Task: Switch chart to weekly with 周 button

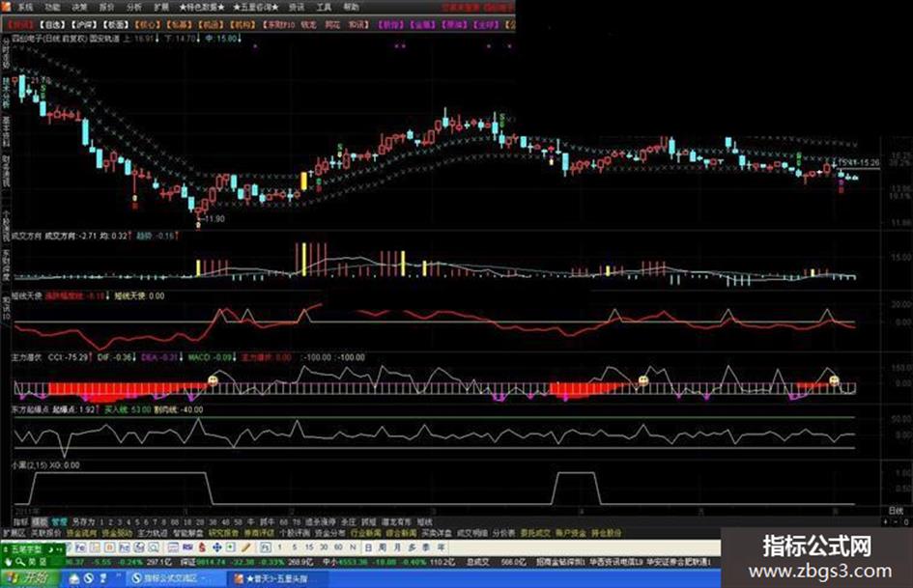Action: (383, 547)
